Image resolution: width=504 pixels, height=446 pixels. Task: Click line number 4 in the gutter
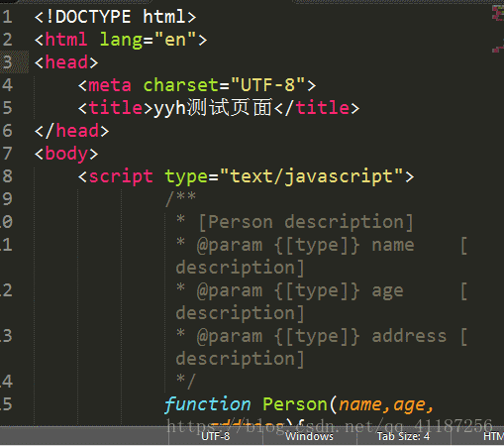click(x=8, y=85)
